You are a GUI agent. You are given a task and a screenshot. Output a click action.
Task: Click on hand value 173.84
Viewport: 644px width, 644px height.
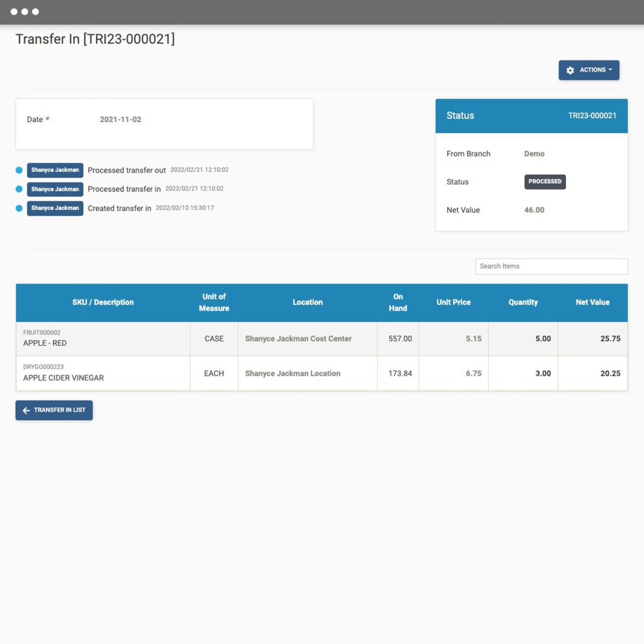coord(400,374)
